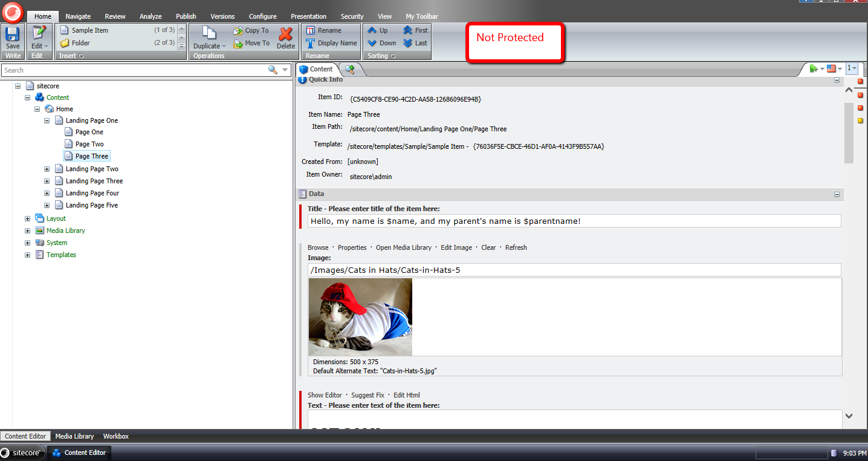The height and width of the screenshot is (461, 868).
Task: Collapse the Data section
Action: (837, 194)
